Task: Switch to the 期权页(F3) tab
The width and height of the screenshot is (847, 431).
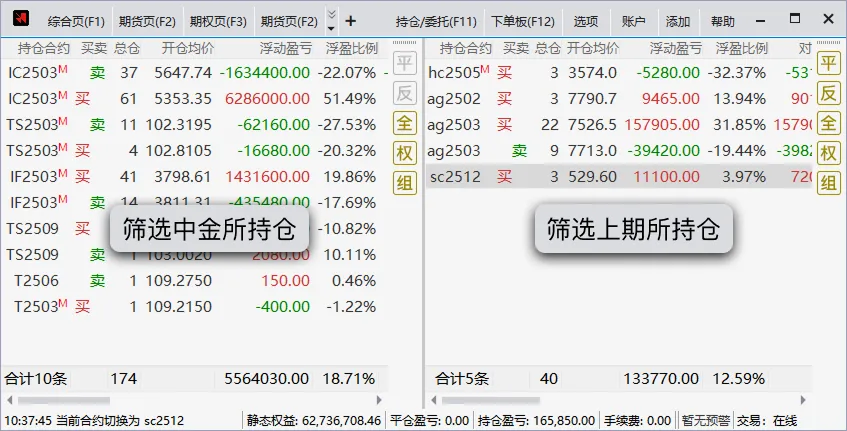Action: (218, 22)
